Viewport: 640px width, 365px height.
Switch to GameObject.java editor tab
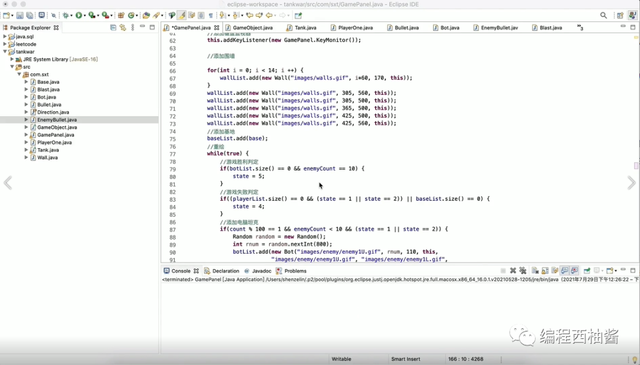(x=252, y=28)
